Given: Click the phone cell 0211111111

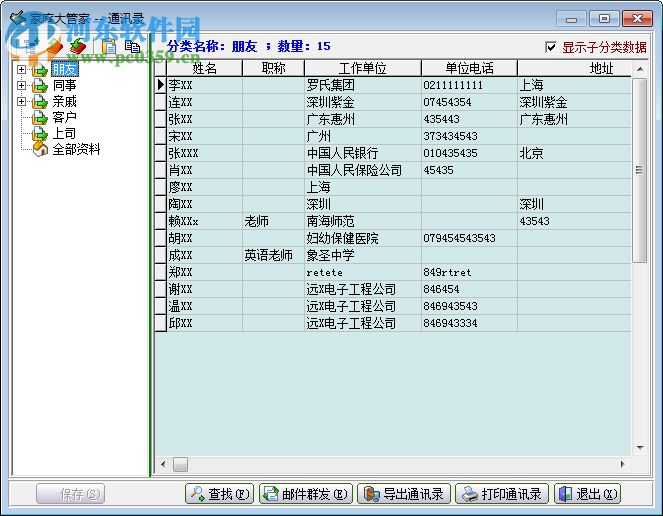Looking at the screenshot, I should (x=469, y=85).
